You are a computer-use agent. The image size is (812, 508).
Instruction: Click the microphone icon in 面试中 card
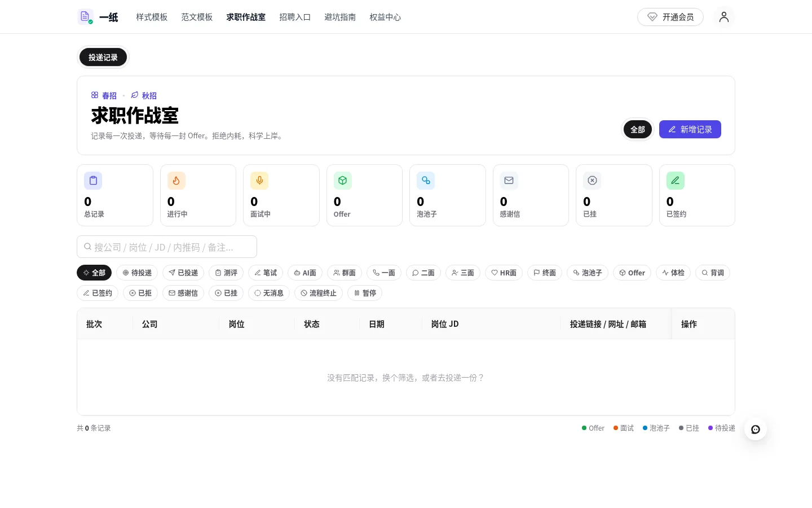(x=259, y=181)
